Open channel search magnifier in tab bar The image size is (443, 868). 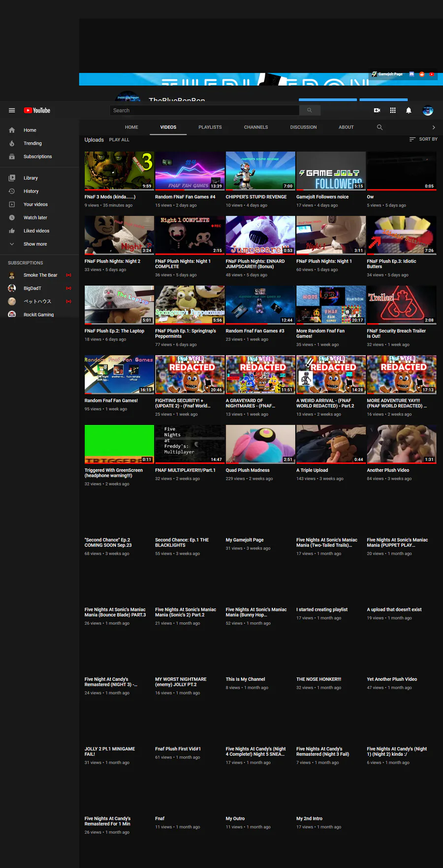pyautogui.click(x=380, y=127)
